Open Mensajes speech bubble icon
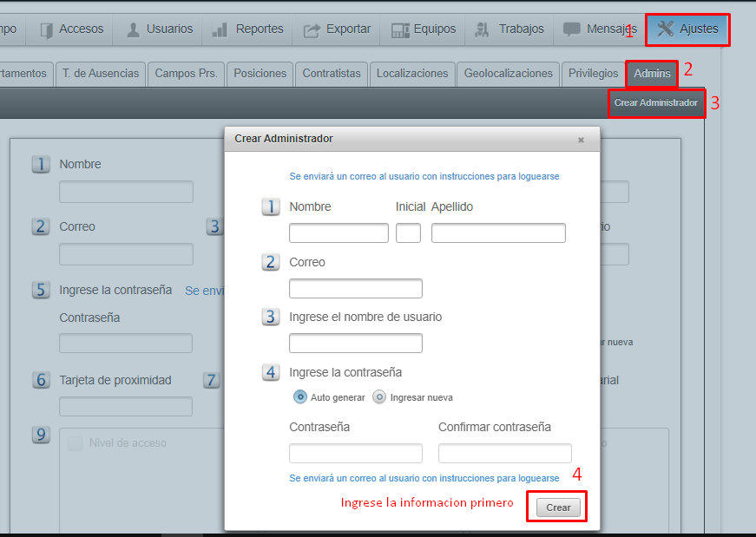Viewport: 756px width, 537px height. 572,29
